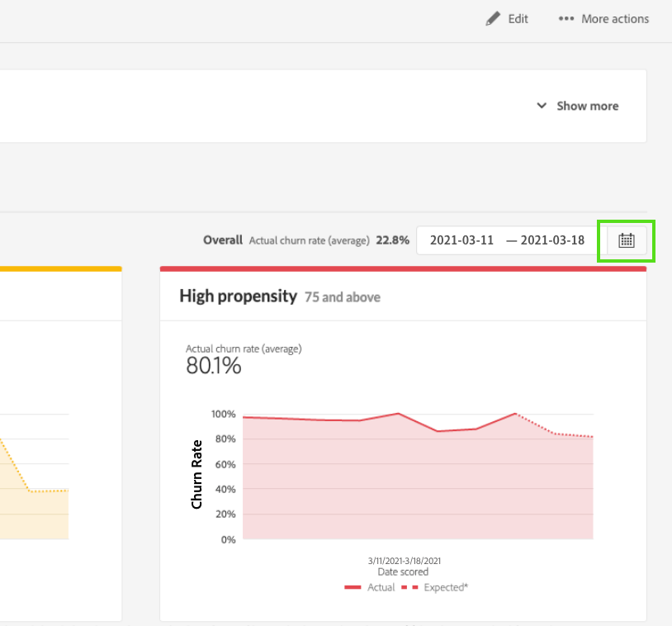
Task: Click the pencil Edit icon
Action: 493,19
